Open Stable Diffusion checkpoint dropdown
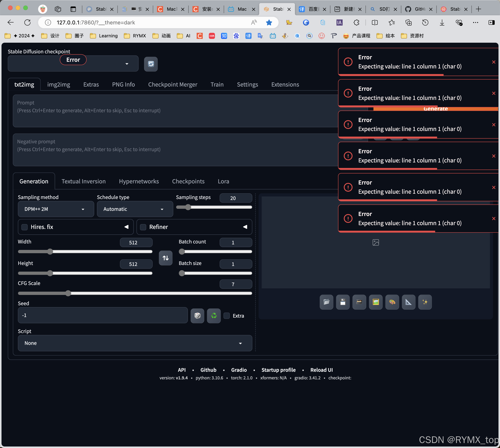The image size is (500, 448). (x=73, y=64)
